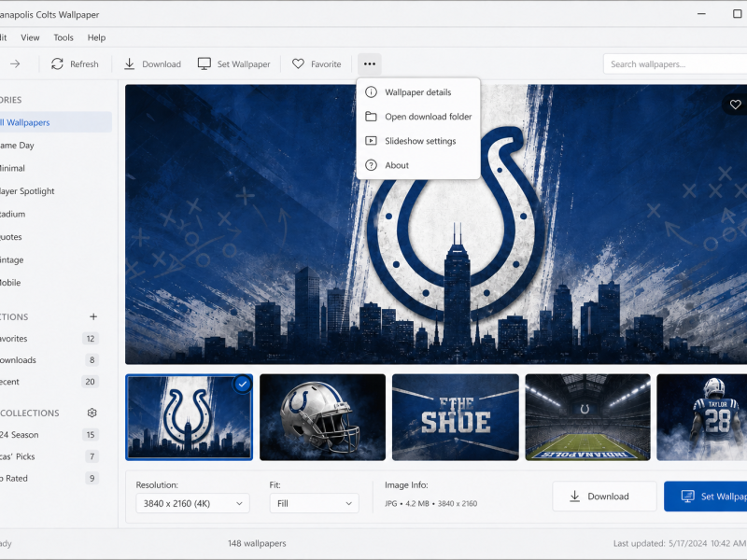The width and height of the screenshot is (747, 560).
Task: Select Mobile category
Action: pos(56,283)
